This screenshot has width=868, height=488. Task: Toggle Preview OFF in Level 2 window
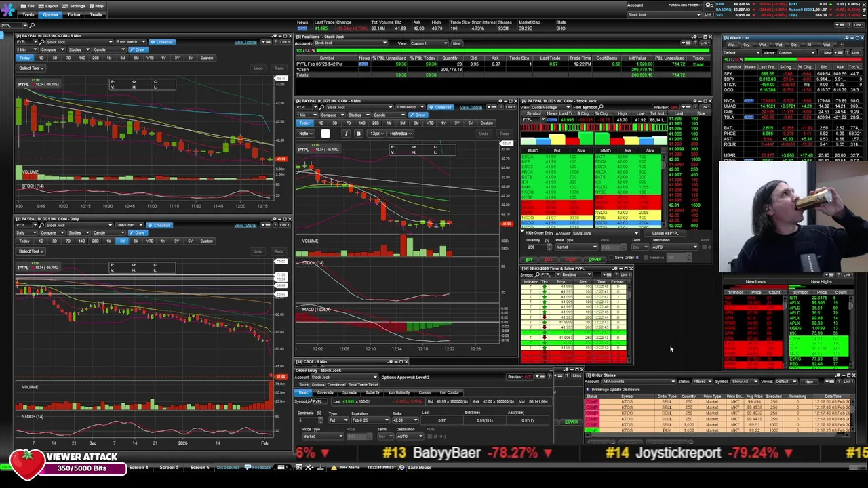(x=666, y=107)
